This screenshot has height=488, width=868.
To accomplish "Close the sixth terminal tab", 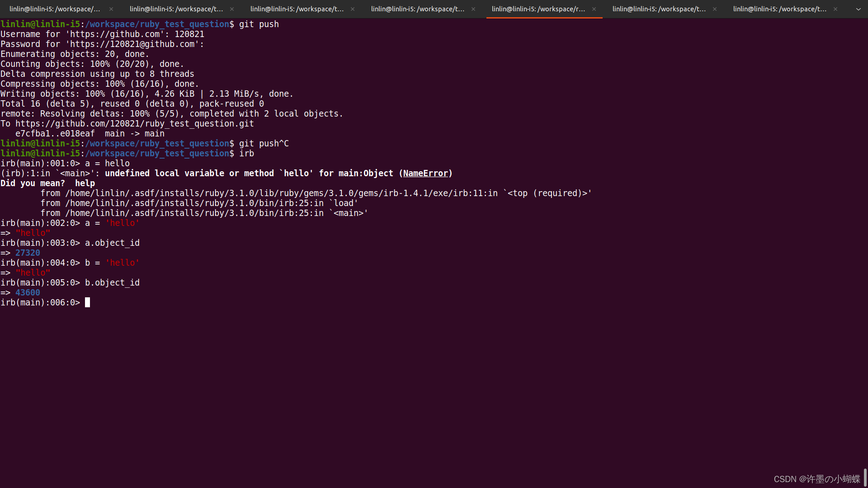I will coord(715,9).
